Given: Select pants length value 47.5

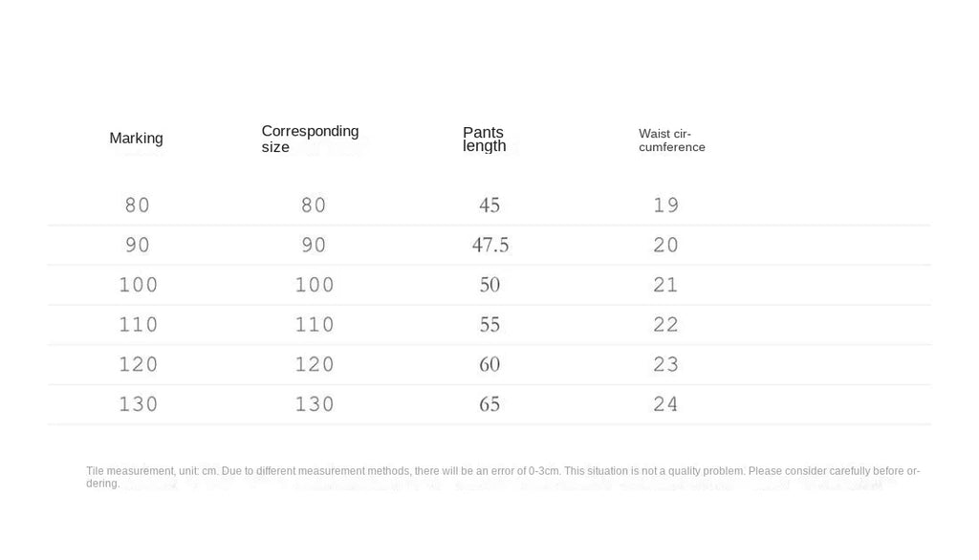Looking at the screenshot, I should tap(490, 245).
